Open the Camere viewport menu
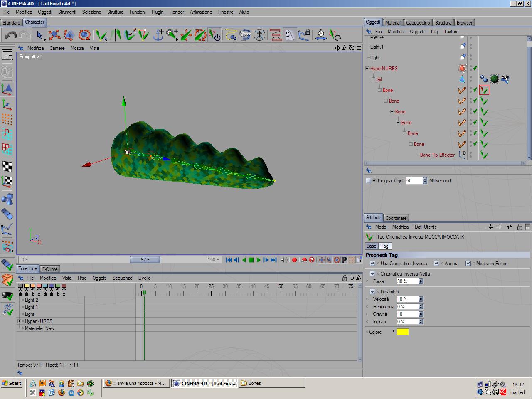This screenshot has width=532, height=399. point(57,48)
